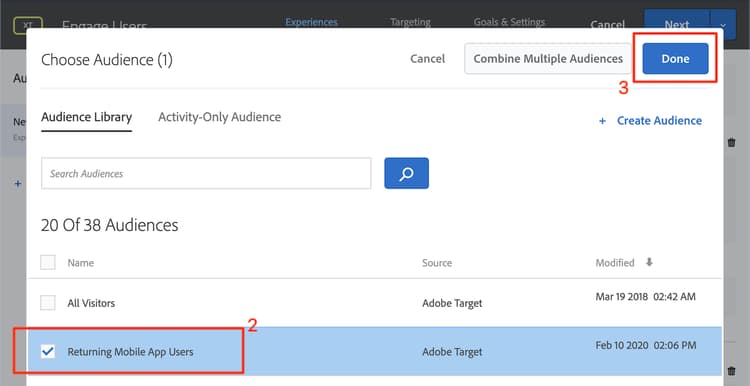Click the plus icon beside Create Audience

tap(602, 121)
